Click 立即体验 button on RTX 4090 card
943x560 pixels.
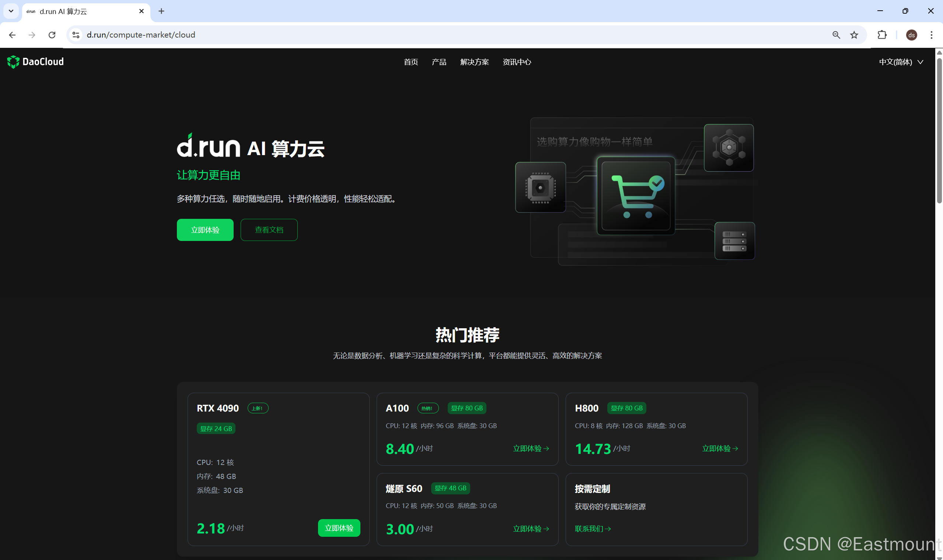point(339,528)
